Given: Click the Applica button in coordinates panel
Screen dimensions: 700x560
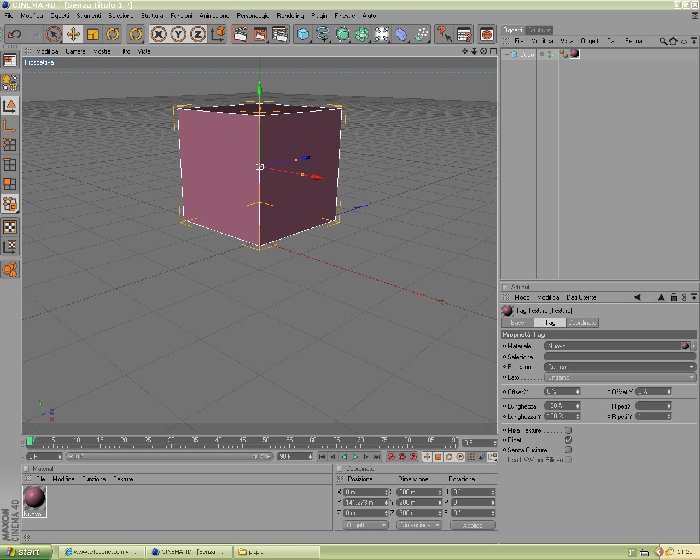Looking at the screenshot, I should point(473,525).
